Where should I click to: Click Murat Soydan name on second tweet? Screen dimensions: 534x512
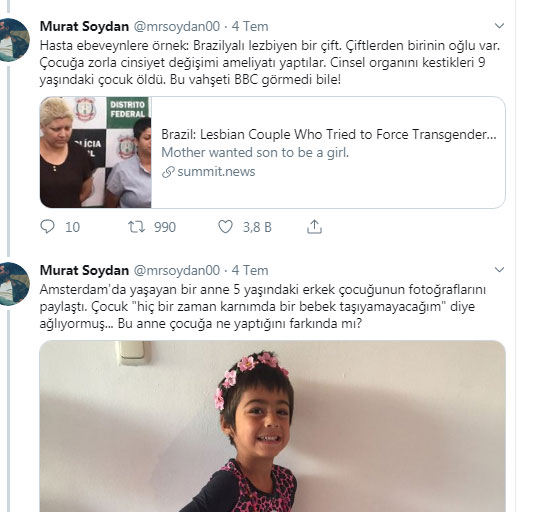coord(84,270)
